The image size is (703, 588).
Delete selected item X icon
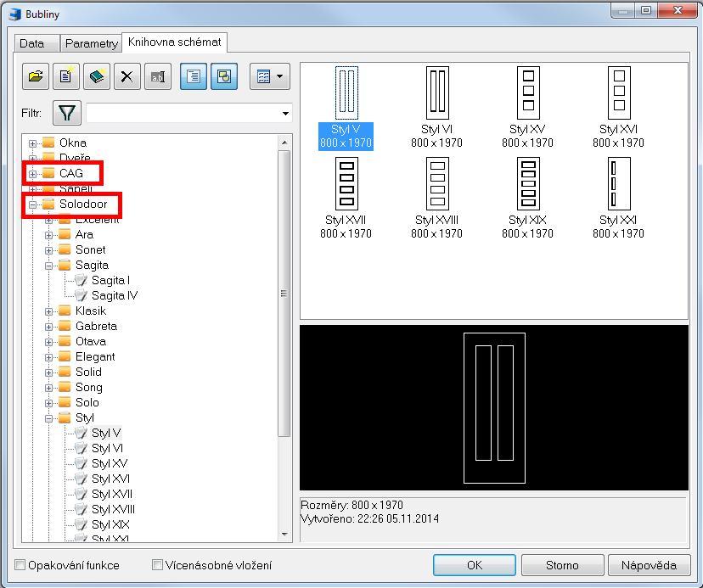coord(127,76)
